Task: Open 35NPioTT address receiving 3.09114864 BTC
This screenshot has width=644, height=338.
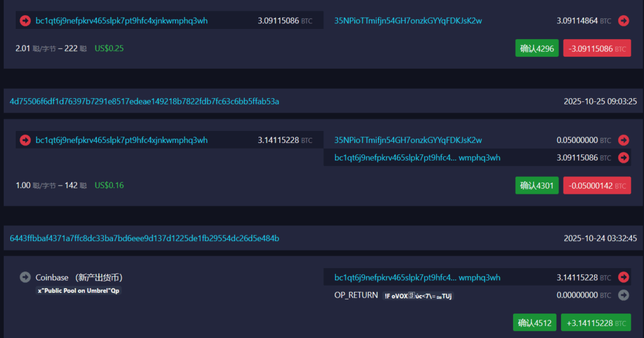Action: 408,21
